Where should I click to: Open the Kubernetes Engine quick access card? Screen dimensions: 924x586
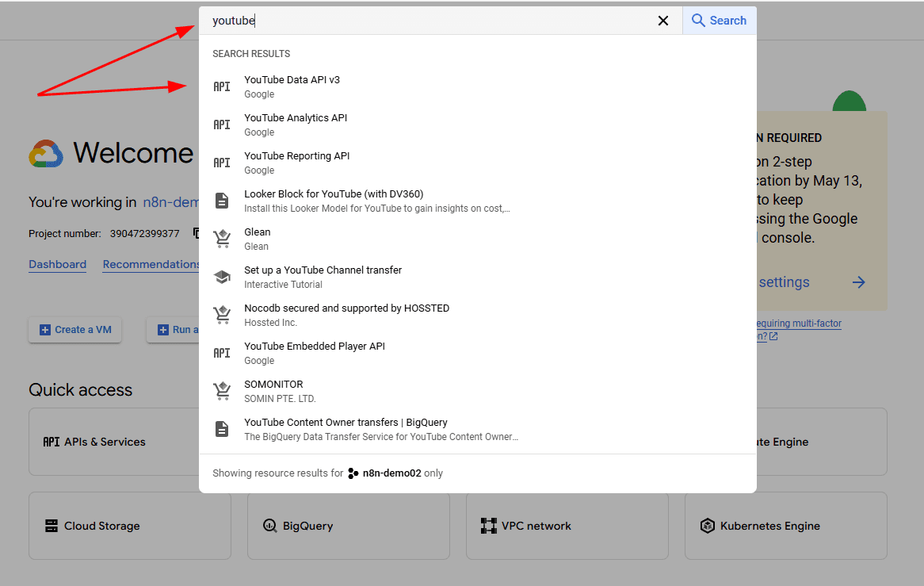coord(785,526)
